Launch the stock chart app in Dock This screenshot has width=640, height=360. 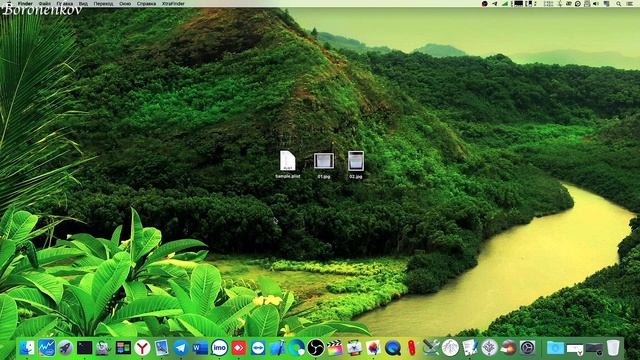(47, 348)
